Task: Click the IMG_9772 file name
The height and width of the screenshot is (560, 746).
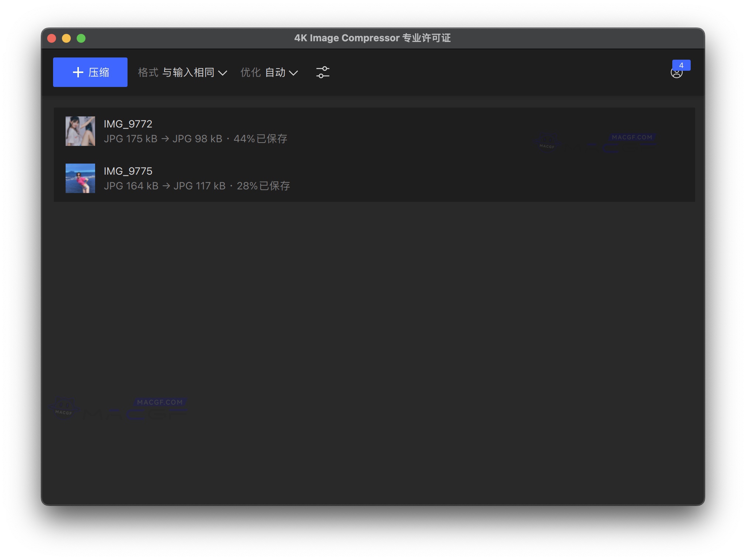Action: point(128,124)
